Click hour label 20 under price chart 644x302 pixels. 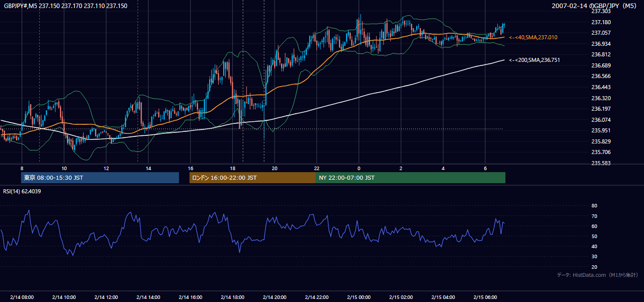coord(275,168)
